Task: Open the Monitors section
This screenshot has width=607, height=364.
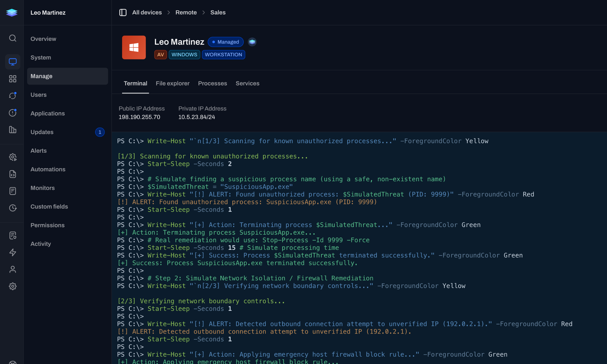Action: pyautogui.click(x=68, y=188)
